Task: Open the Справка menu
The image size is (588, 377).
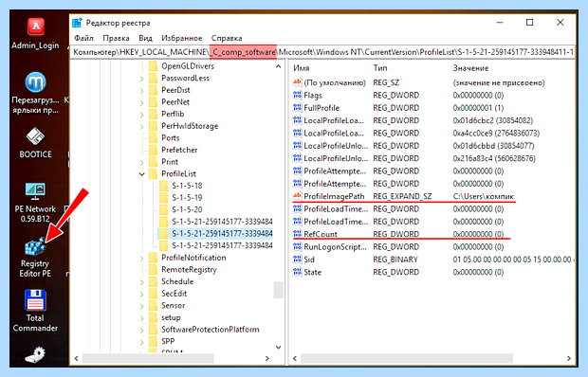Action: [x=227, y=38]
